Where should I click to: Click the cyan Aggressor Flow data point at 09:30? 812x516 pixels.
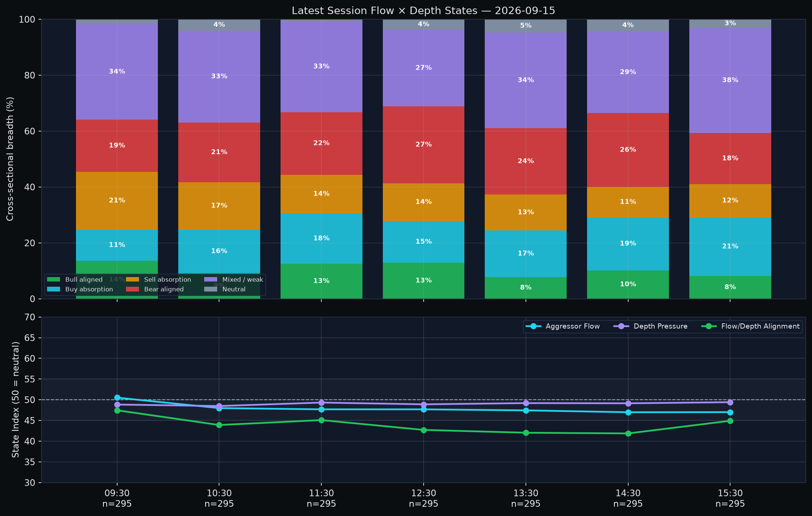(x=117, y=398)
